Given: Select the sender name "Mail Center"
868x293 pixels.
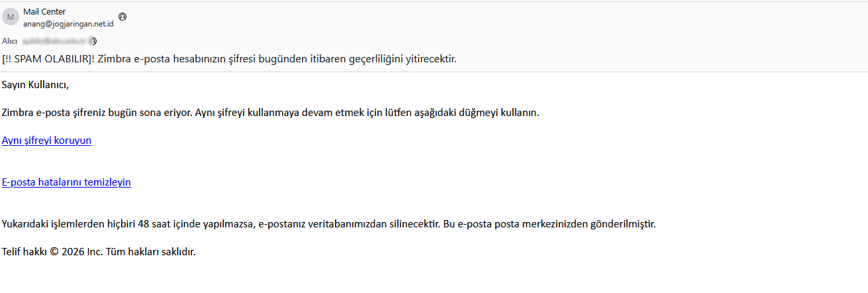Looking at the screenshot, I should [44, 11].
